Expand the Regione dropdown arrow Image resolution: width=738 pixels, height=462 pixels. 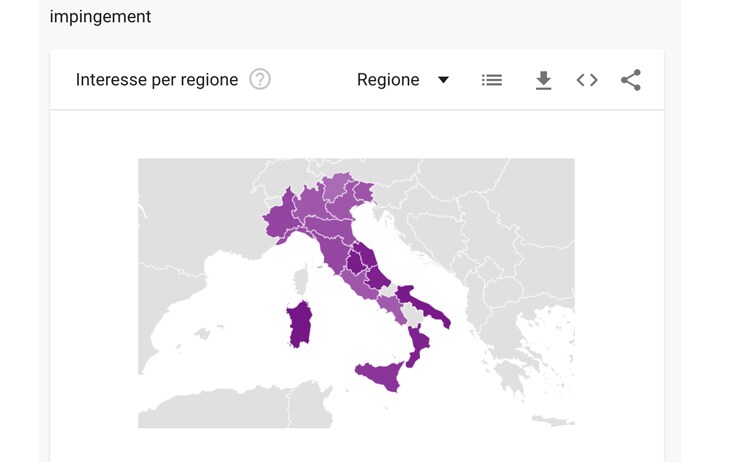pyautogui.click(x=443, y=80)
